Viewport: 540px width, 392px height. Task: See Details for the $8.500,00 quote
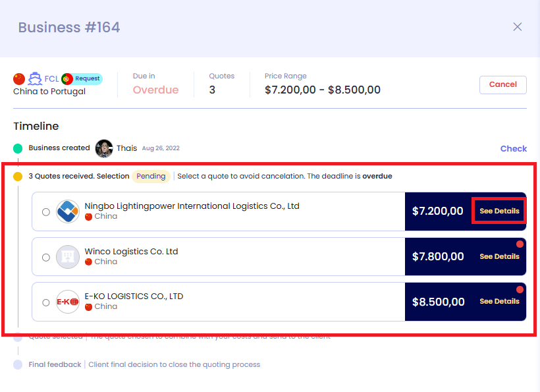[x=499, y=301]
